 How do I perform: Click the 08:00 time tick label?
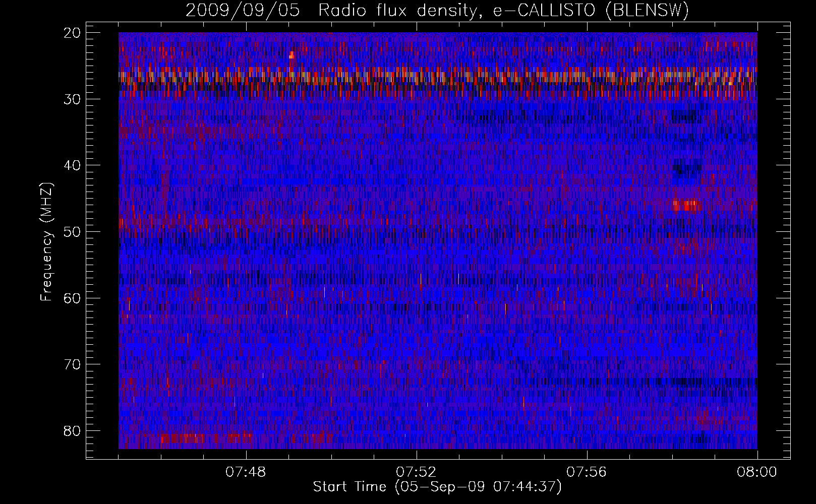point(757,472)
